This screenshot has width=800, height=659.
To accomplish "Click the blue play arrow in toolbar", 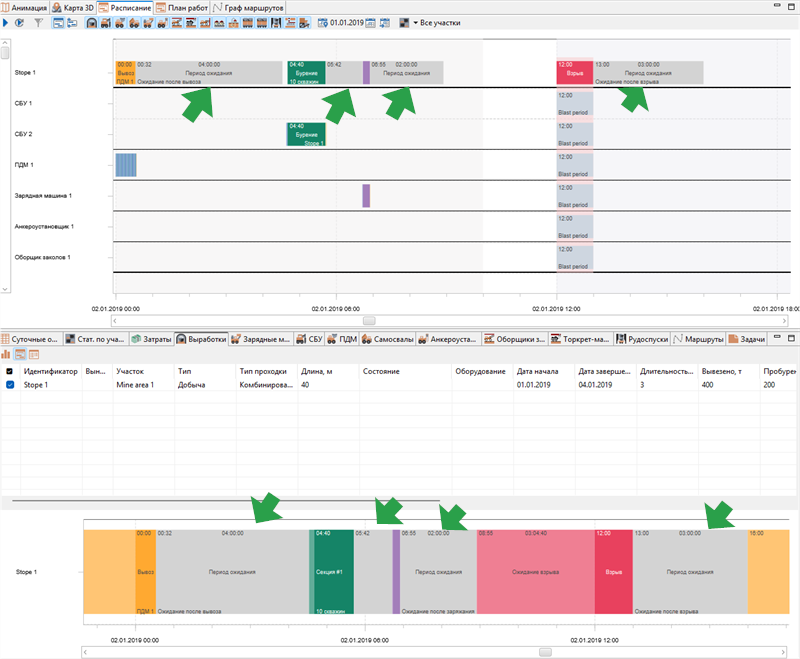I will point(5,22).
